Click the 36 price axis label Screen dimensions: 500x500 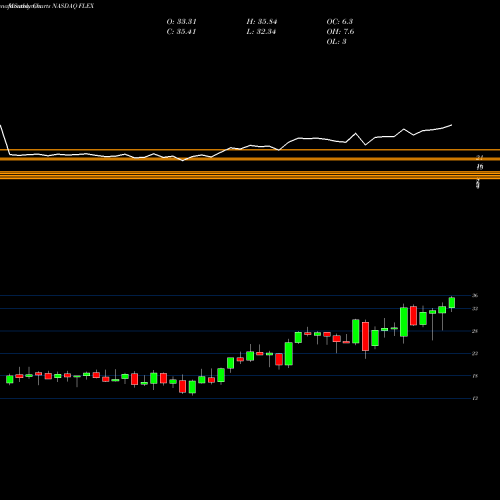pos(475,295)
